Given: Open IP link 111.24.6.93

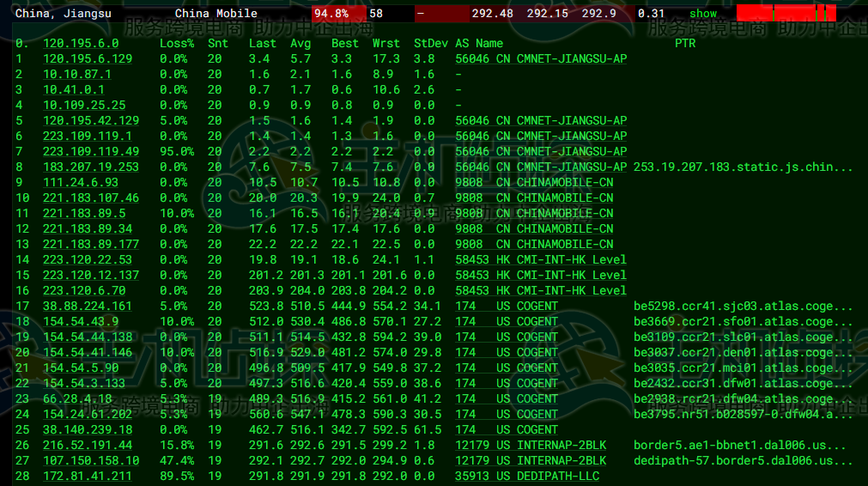Looking at the screenshot, I should click(x=81, y=183).
